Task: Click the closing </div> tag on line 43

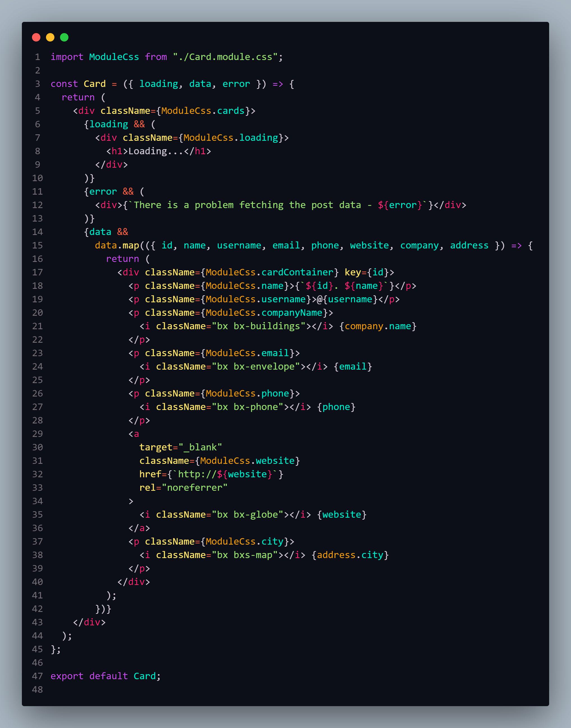Action: (x=89, y=622)
